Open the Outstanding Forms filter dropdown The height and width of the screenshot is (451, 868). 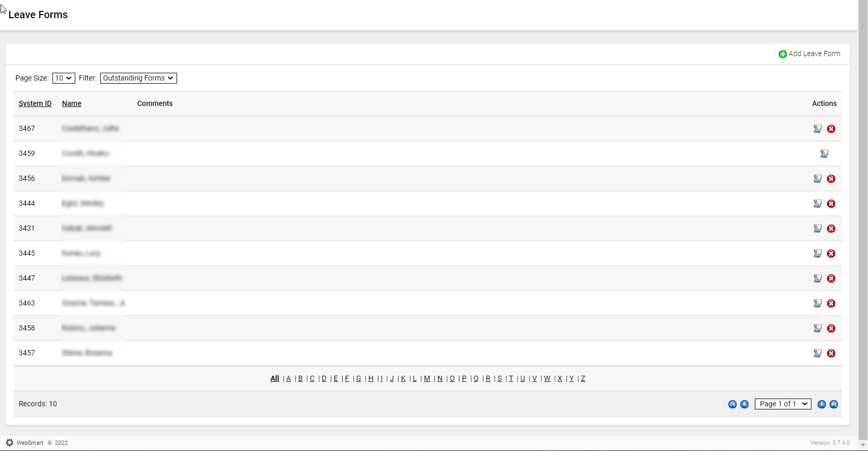(139, 78)
